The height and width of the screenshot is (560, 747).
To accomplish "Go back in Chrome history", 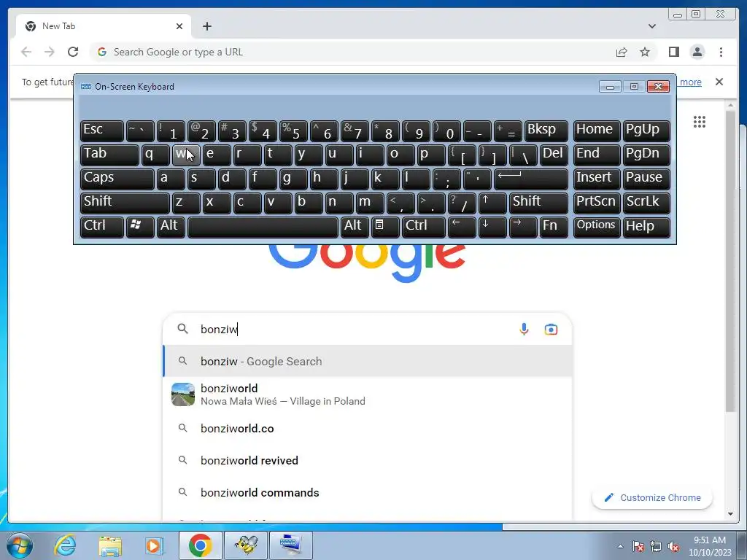I will [x=26, y=52].
